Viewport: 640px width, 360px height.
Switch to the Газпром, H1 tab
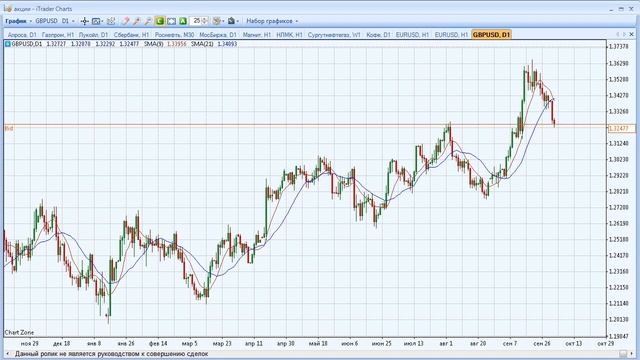pyautogui.click(x=58, y=35)
